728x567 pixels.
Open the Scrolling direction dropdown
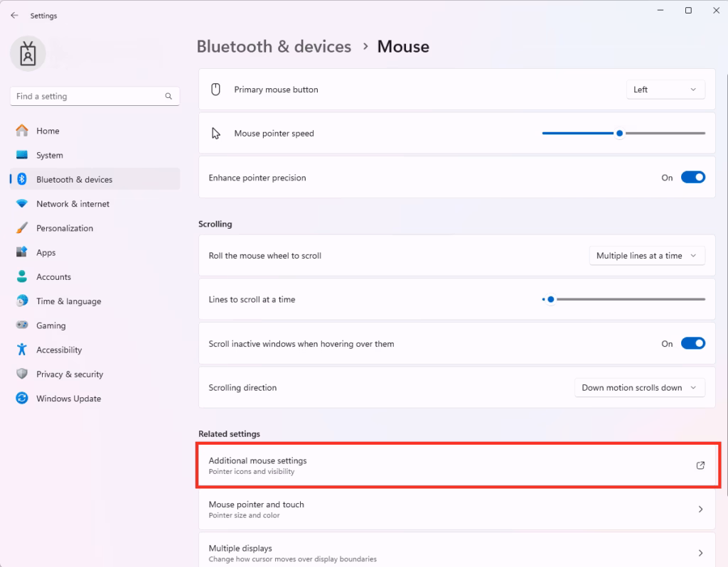(x=640, y=387)
